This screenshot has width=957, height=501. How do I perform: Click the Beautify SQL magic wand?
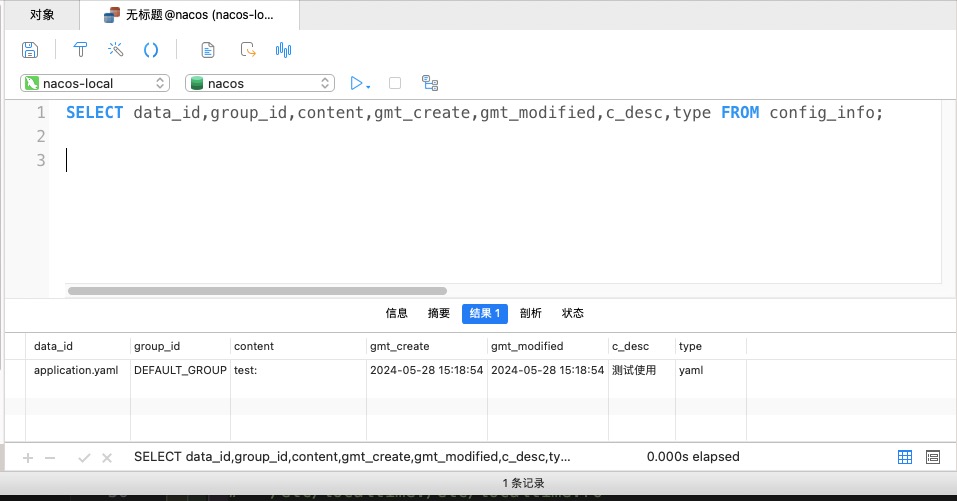tap(116, 50)
